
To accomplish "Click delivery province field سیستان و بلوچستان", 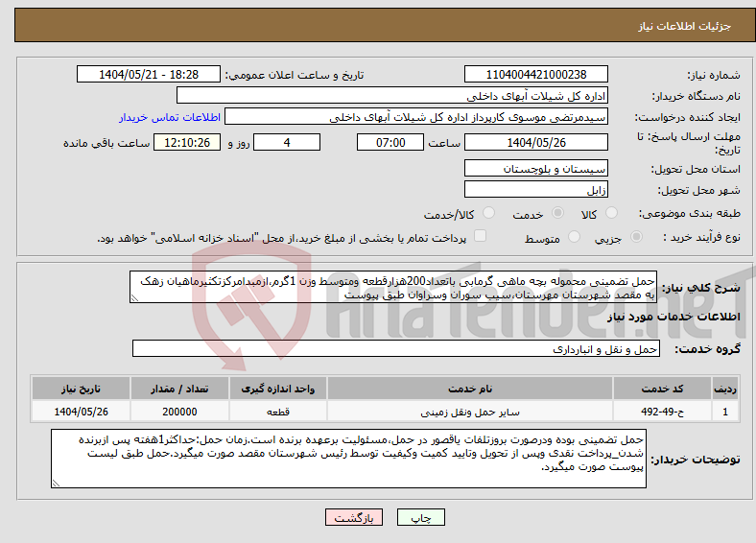I will click(x=535, y=168).
